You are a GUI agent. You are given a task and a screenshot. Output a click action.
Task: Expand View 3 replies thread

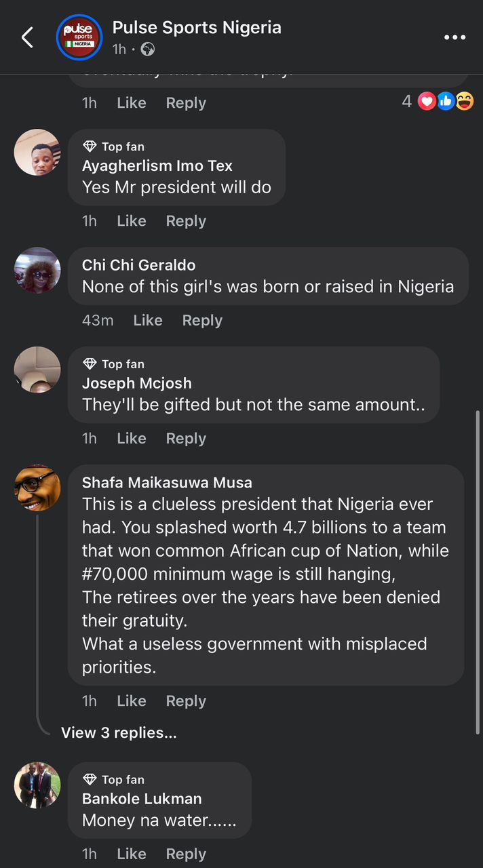coord(119,732)
